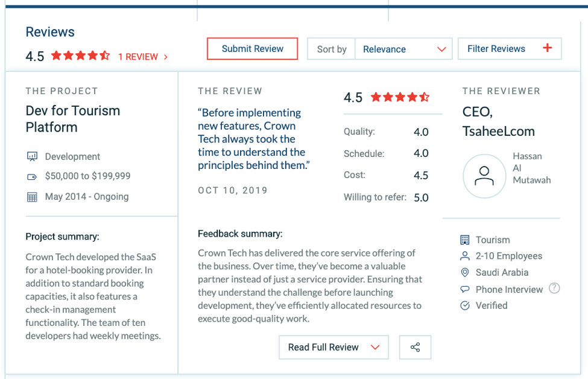Click the quoted review headline text

254,139
